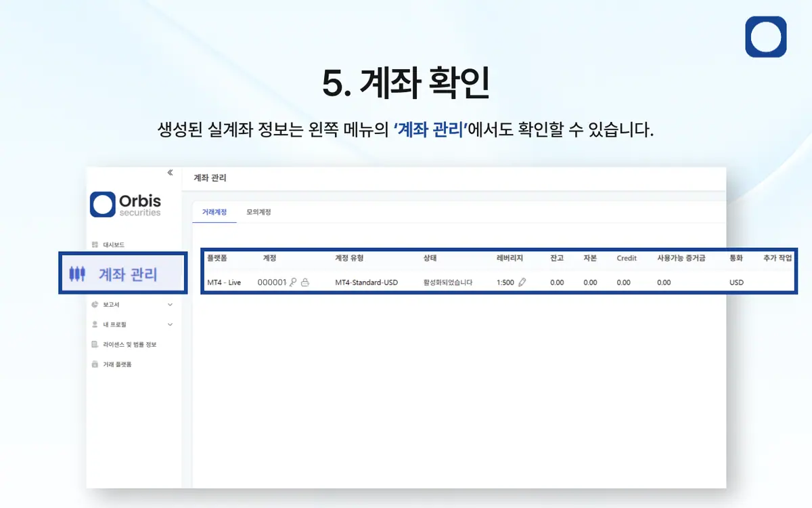Click the 계정 유형 column header
This screenshot has width=812, height=508.
[x=349, y=258]
